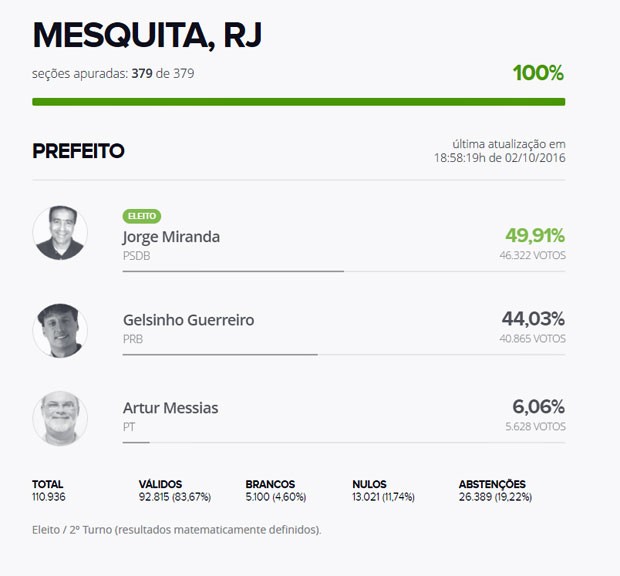
Task: Click the PREFEITO section heading
Action: tap(78, 151)
